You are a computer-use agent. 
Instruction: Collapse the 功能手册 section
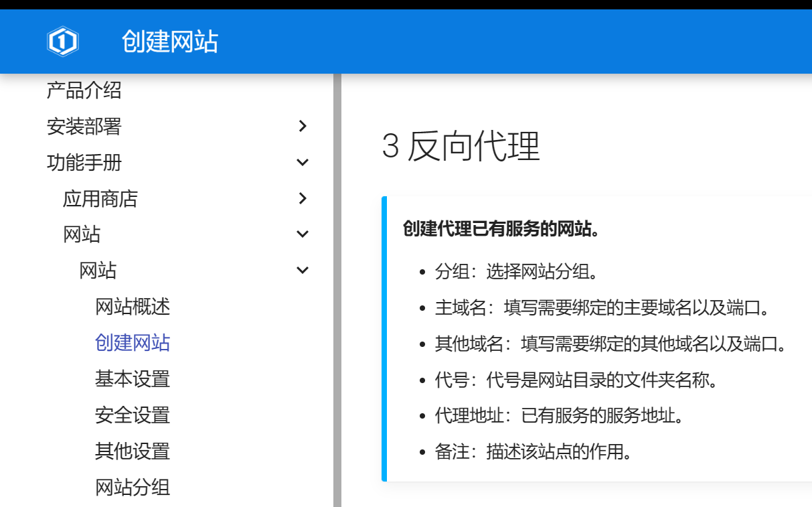tap(303, 162)
